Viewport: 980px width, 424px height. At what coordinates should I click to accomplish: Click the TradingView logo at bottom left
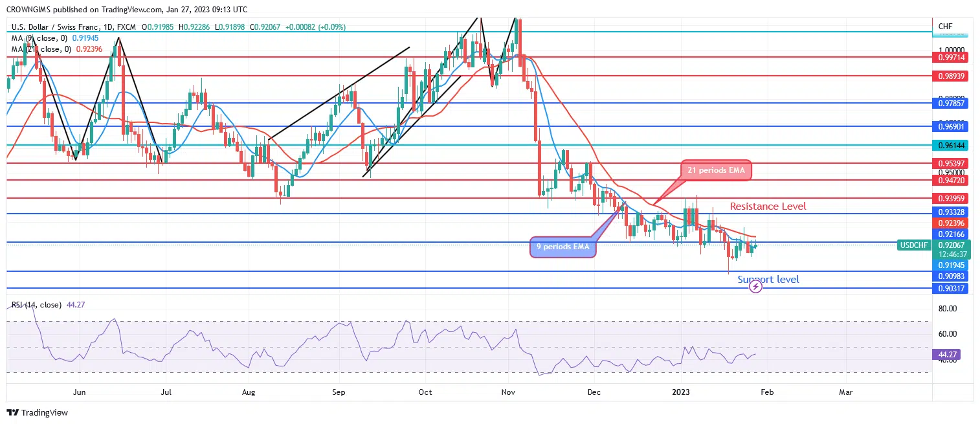(38, 412)
